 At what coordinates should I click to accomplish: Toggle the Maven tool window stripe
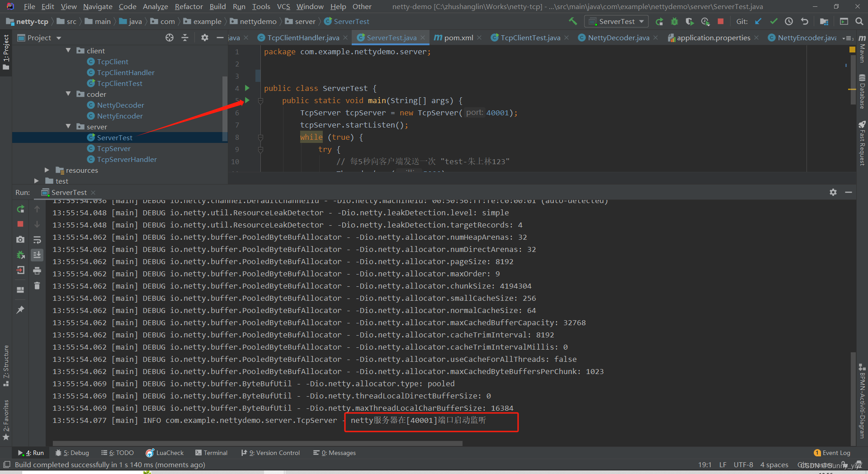[x=862, y=49]
